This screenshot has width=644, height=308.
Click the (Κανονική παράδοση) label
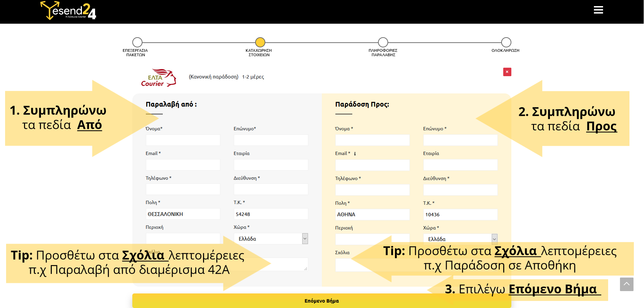pos(214,77)
